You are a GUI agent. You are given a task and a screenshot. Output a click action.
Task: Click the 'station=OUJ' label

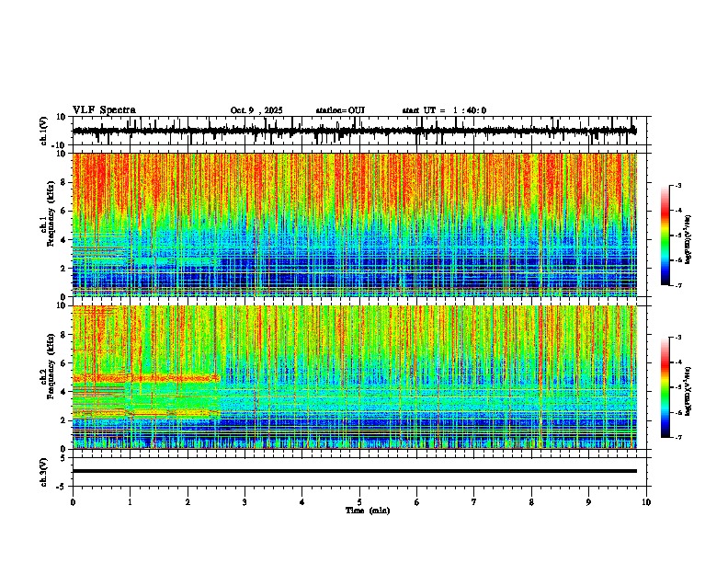pos(340,110)
